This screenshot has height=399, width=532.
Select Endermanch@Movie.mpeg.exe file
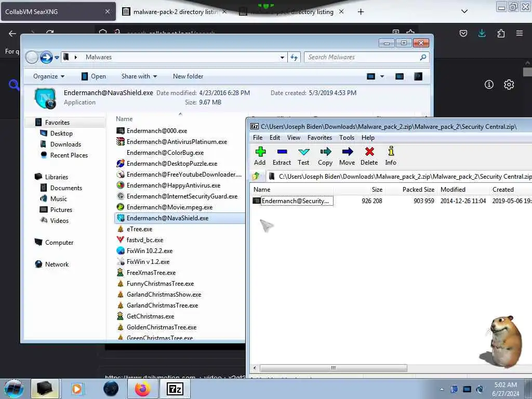click(x=165, y=207)
